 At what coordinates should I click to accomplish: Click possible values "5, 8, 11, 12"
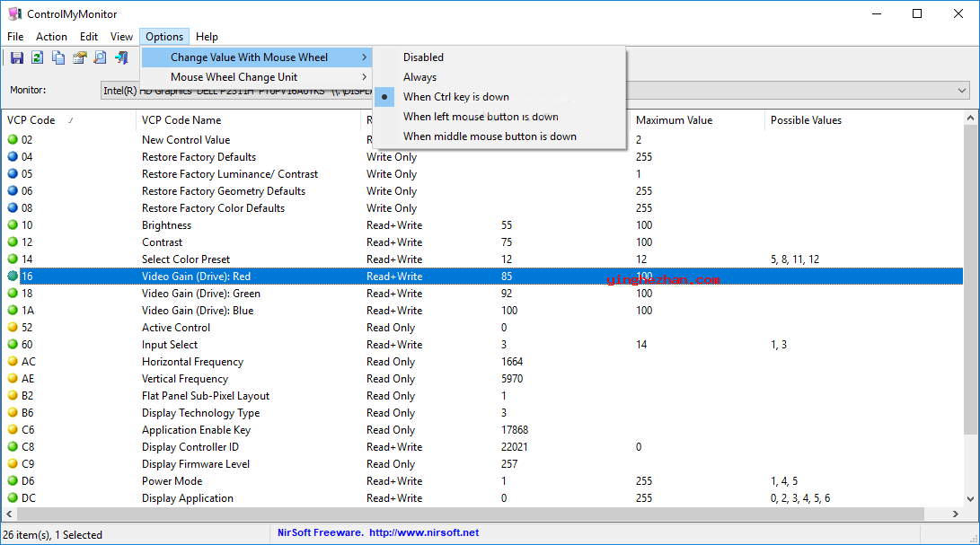point(795,259)
